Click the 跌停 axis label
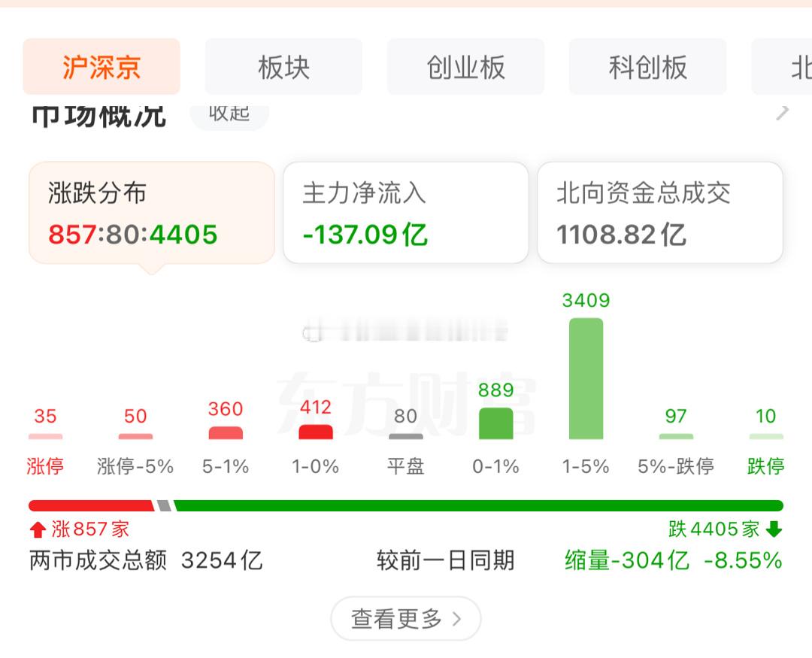 [x=766, y=466]
